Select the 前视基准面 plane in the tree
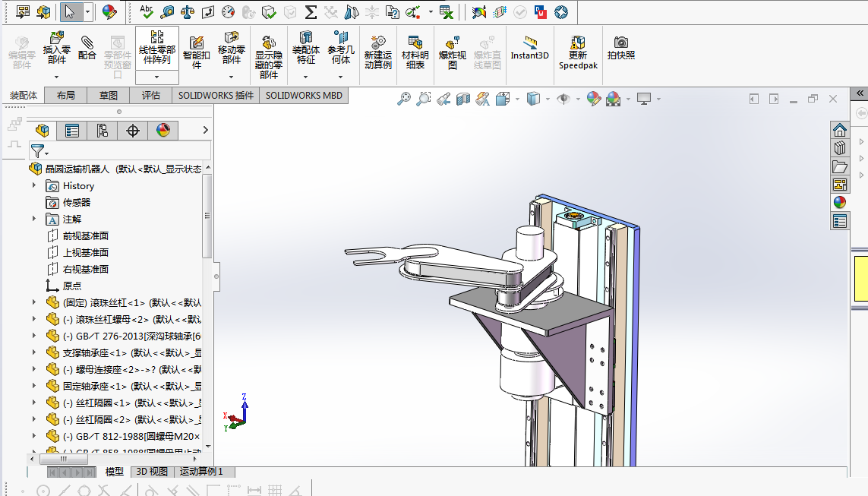Viewport: 868px width, 496px height. (x=85, y=235)
